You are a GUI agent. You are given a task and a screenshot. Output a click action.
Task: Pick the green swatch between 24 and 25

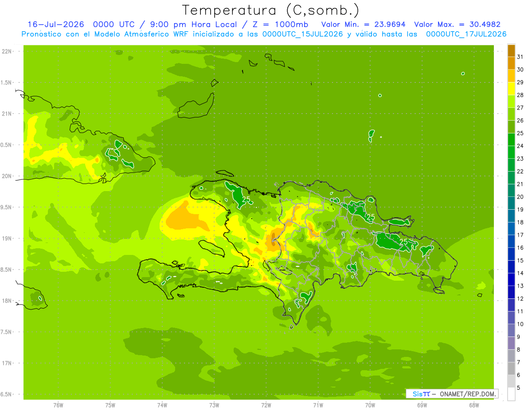[x=511, y=140]
